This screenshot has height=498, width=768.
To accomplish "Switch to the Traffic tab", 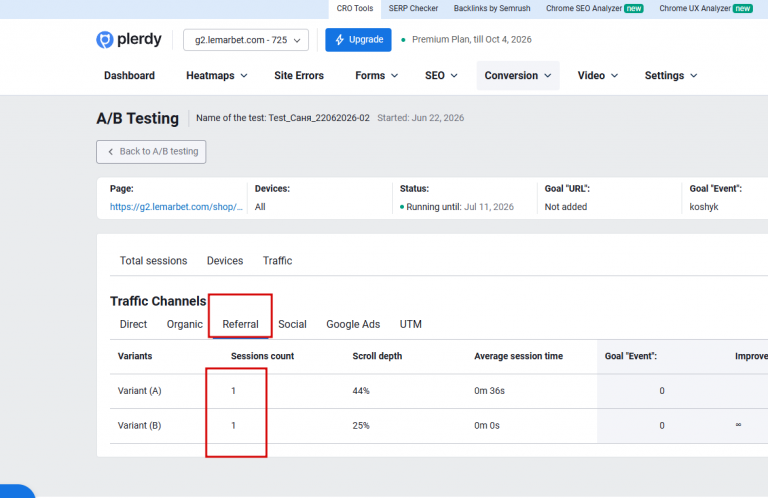I will pyautogui.click(x=277, y=261).
